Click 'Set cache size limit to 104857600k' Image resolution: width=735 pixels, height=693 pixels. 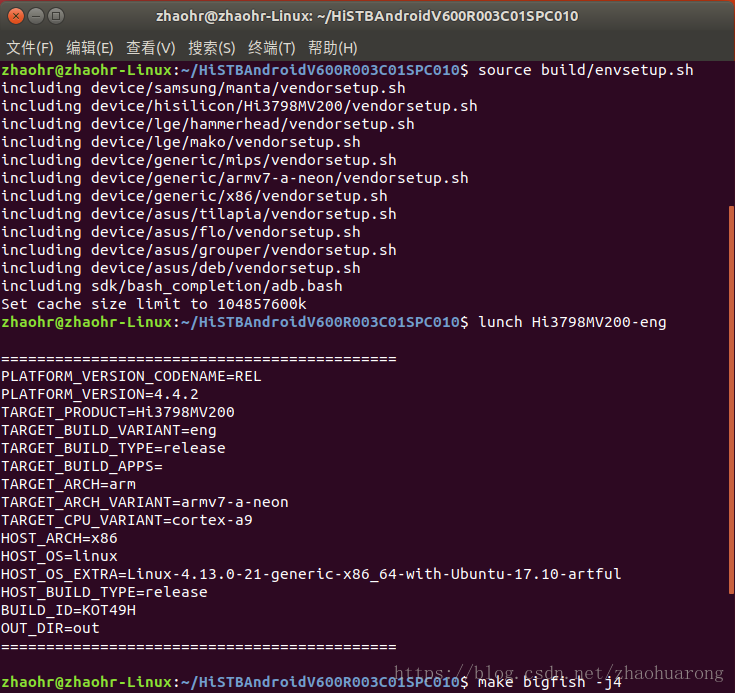tap(154, 304)
